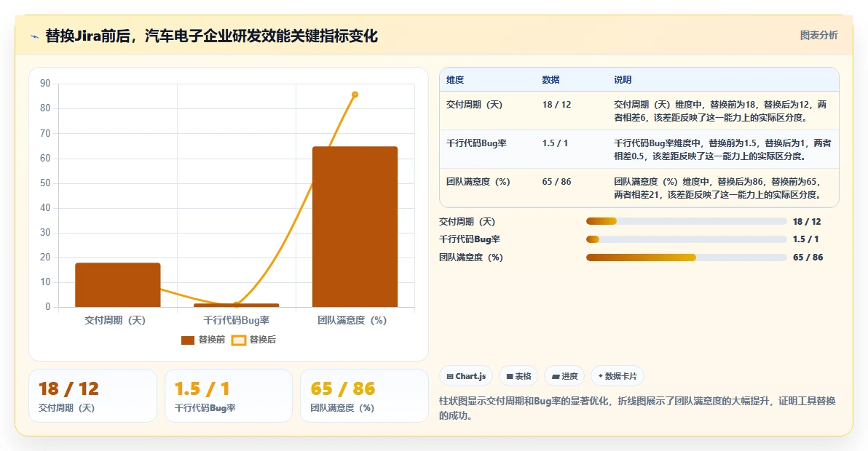Screen dimensions: 868x451
Task: Click the 1.5 / 1 value beside progress bar
Action: [805, 239]
